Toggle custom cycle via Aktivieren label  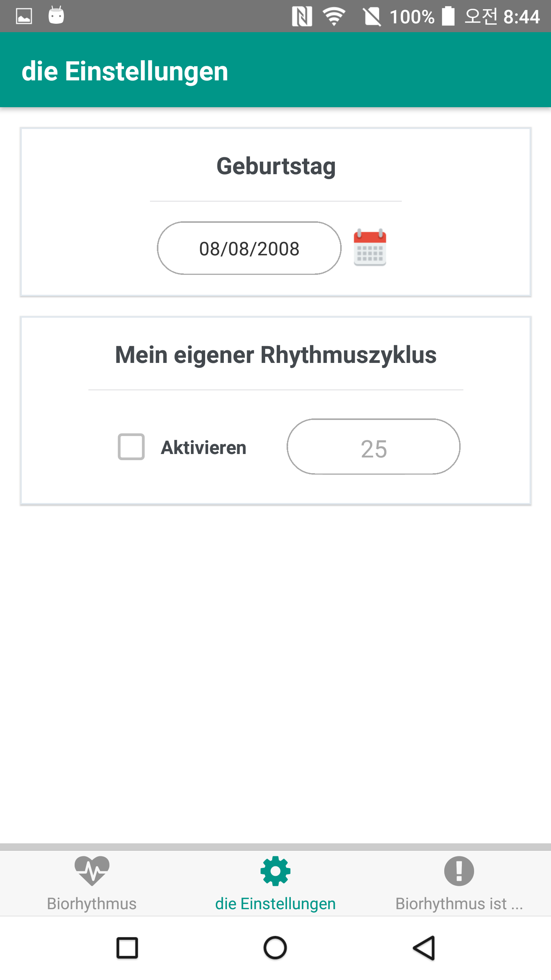(204, 447)
